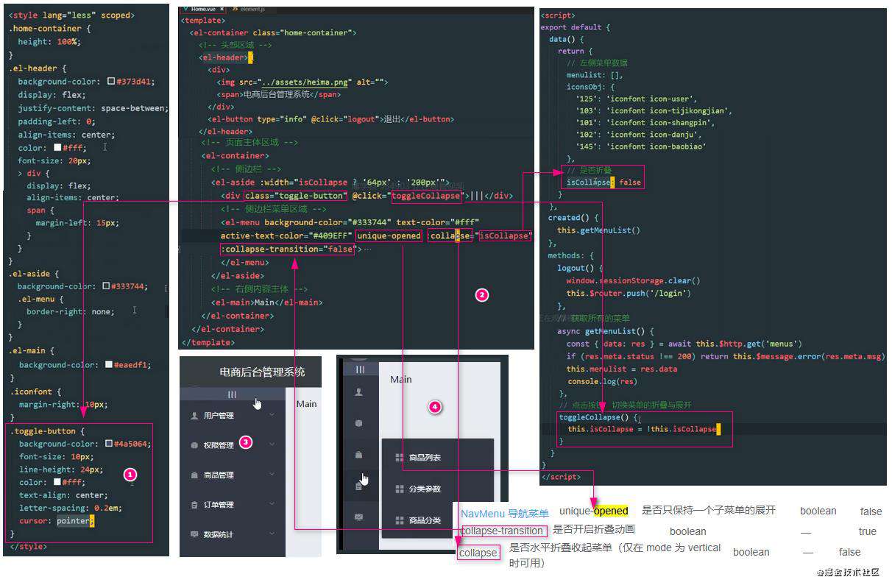The image size is (892, 588).
Task: Click the user icon in the collapsed sidebar
Action: coord(359,392)
